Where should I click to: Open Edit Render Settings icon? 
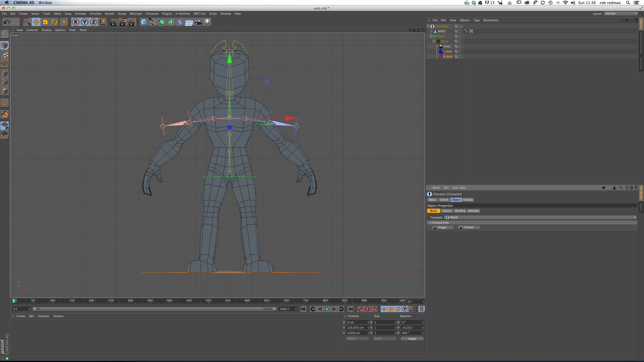click(132, 22)
